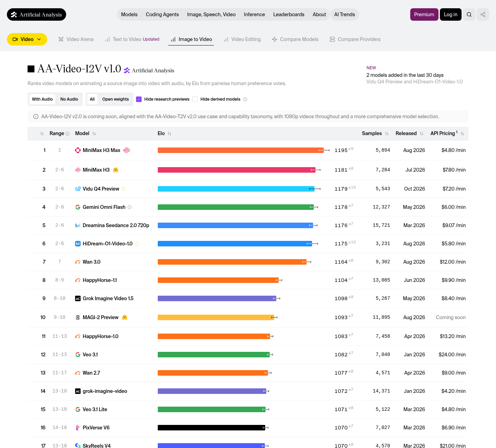496x448 pixels.
Task: Sort by Samples column arrows
Action: (387, 134)
